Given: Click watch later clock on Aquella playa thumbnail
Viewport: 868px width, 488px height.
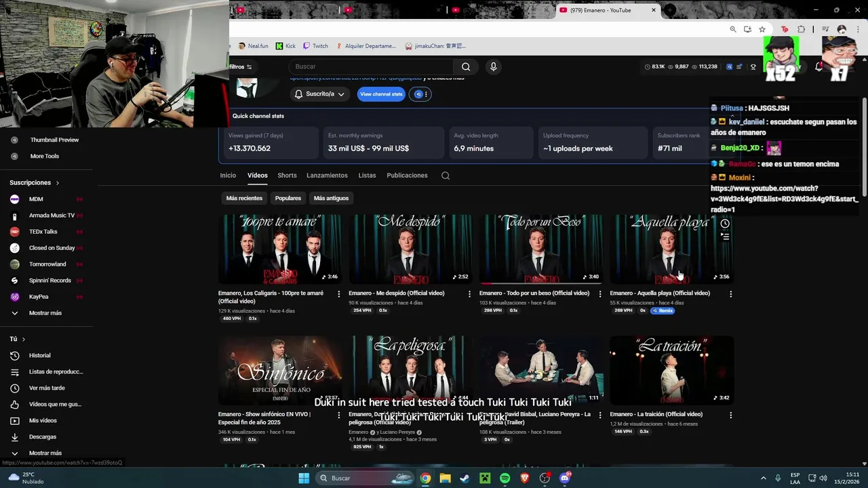Looking at the screenshot, I should click(x=725, y=224).
